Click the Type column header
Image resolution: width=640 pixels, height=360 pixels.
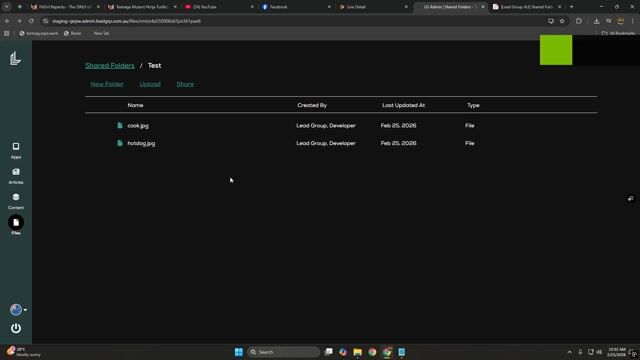(473, 105)
